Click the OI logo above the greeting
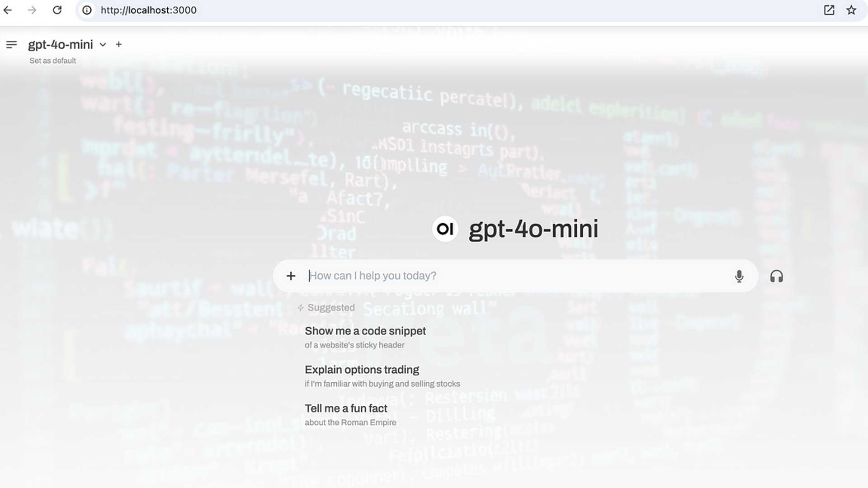The image size is (868, 488). point(445,229)
